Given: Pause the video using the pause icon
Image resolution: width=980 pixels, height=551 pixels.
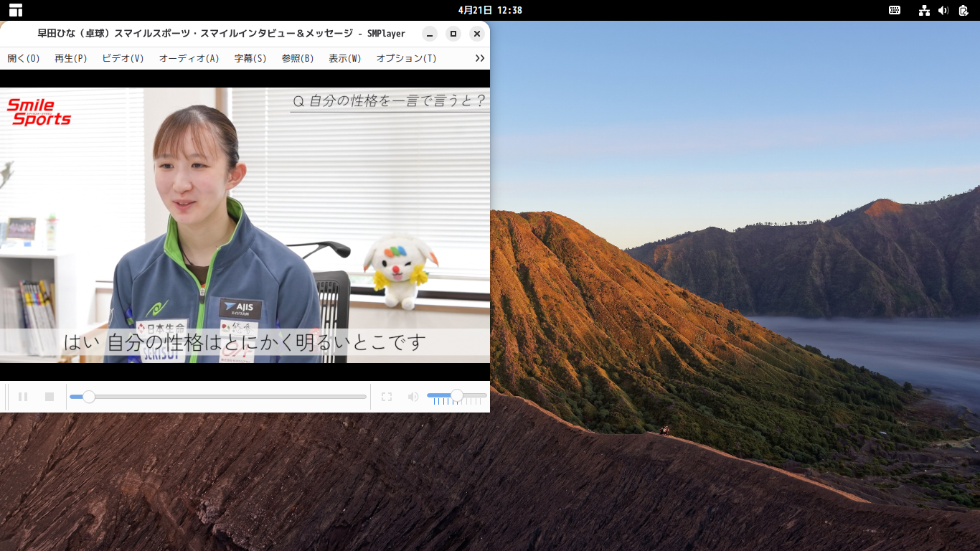Looking at the screenshot, I should tap(22, 396).
